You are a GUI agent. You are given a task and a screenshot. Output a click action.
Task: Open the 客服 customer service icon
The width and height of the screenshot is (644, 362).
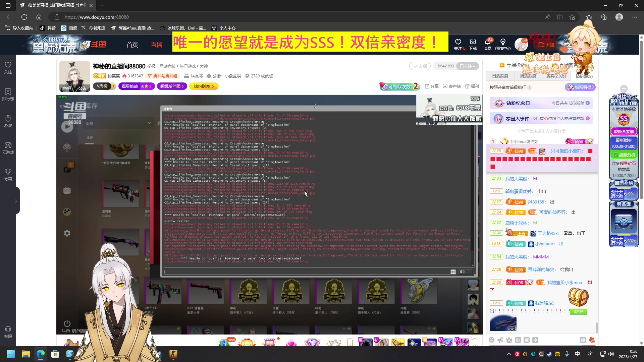point(8,332)
